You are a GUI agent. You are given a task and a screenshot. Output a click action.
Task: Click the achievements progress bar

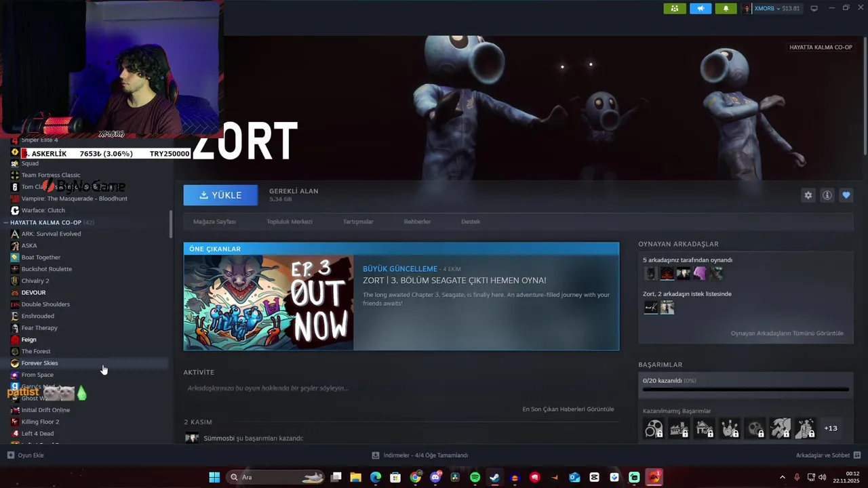745,390
